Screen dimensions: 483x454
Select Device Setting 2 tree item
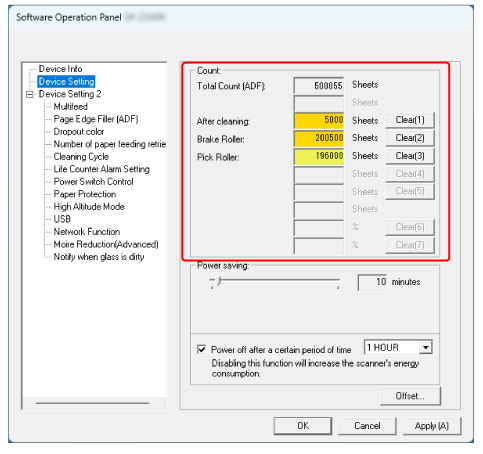[x=70, y=94]
